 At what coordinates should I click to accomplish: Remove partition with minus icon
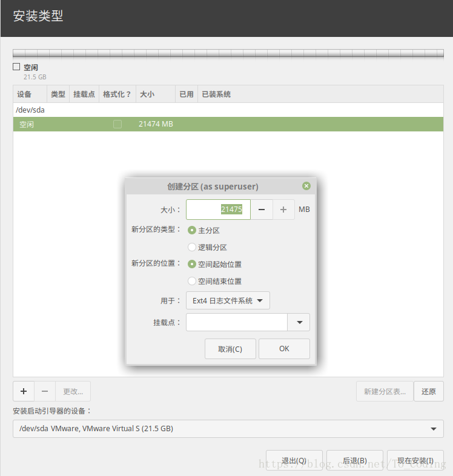point(45,391)
